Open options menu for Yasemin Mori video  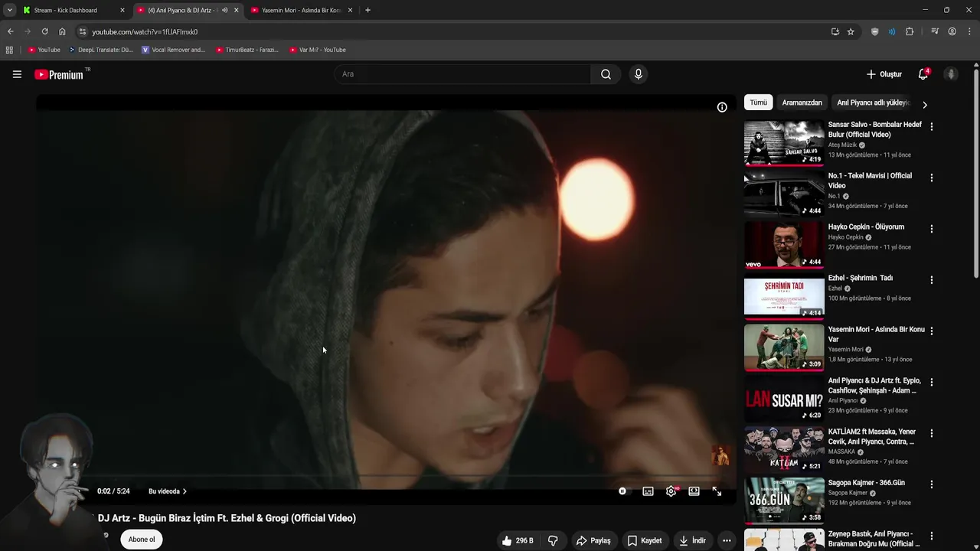point(932,331)
